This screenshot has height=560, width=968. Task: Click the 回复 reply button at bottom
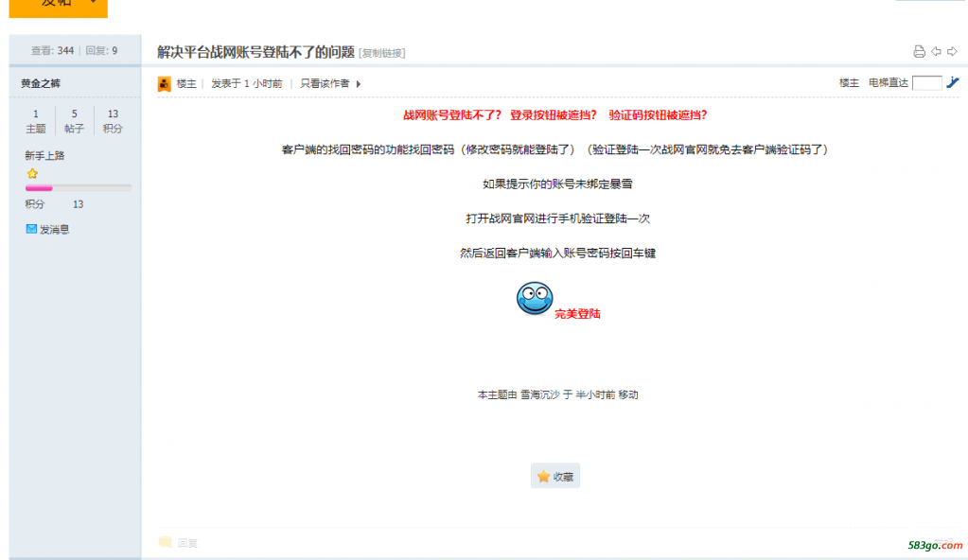(179, 543)
